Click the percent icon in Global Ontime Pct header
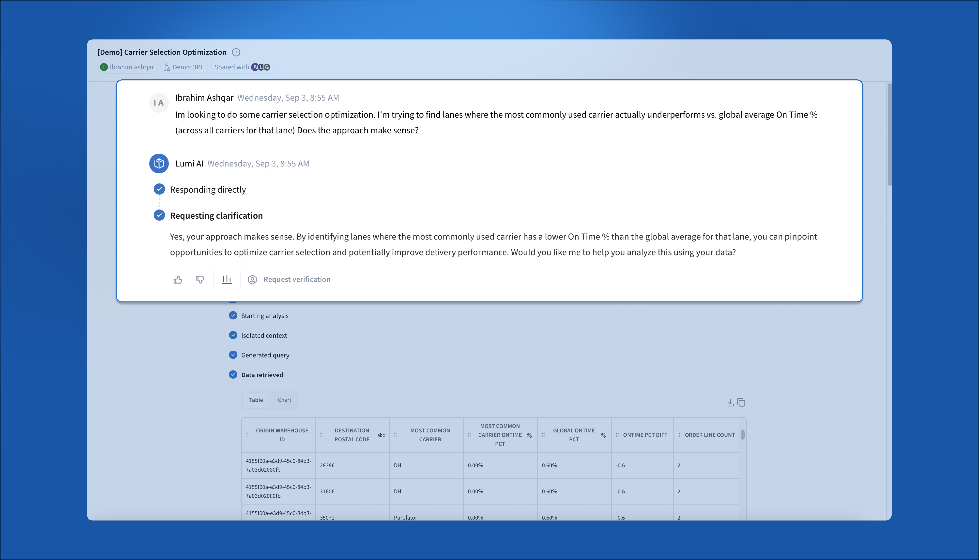Image resolution: width=979 pixels, height=560 pixels. (603, 435)
